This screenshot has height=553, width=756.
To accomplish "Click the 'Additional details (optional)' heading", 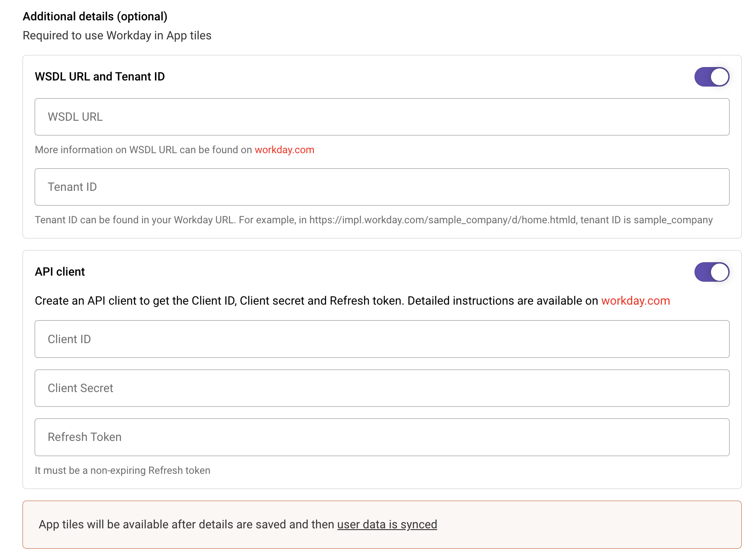I will pyautogui.click(x=95, y=16).
